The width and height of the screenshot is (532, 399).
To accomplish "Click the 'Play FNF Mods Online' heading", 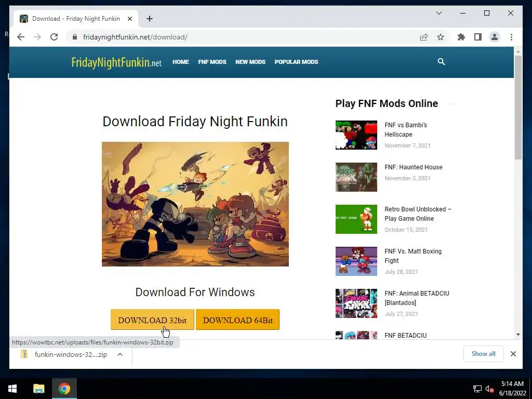I will pyautogui.click(x=387, y=103).
